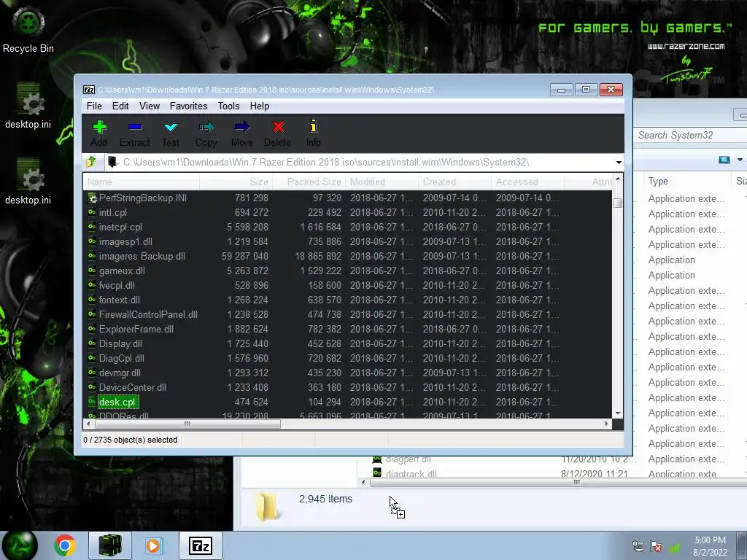Select intl.cpl in the file list
Screen dimensions: 747x560
coord(113,212)
